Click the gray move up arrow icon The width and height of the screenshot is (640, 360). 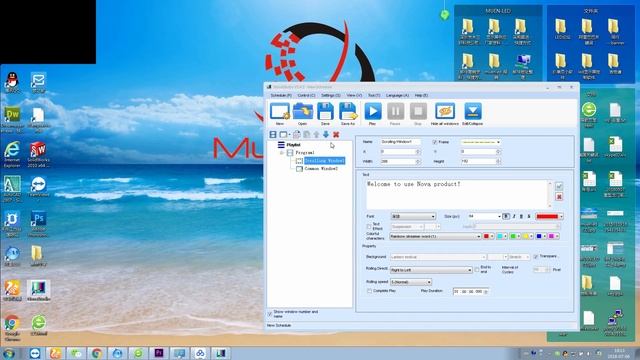316,134
